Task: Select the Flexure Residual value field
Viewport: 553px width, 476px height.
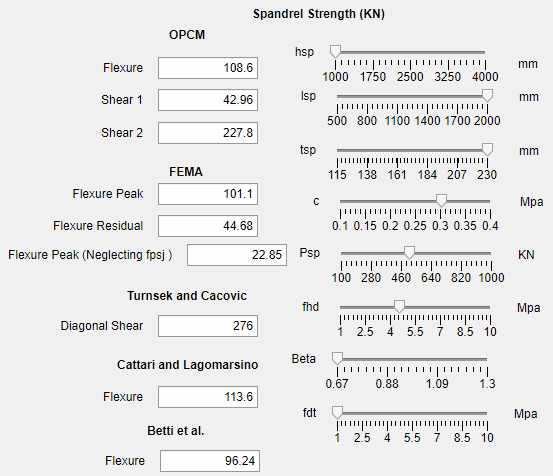Action: (x=208, y=226)
